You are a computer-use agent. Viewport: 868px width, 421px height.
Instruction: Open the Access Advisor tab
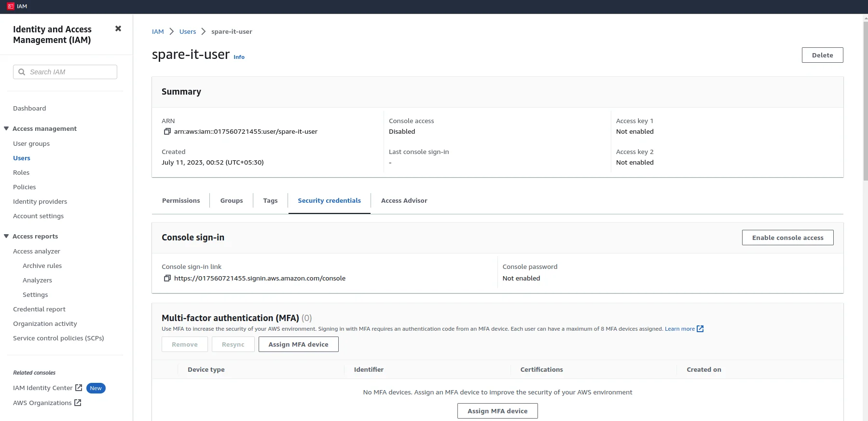click(x=404, y=200)
